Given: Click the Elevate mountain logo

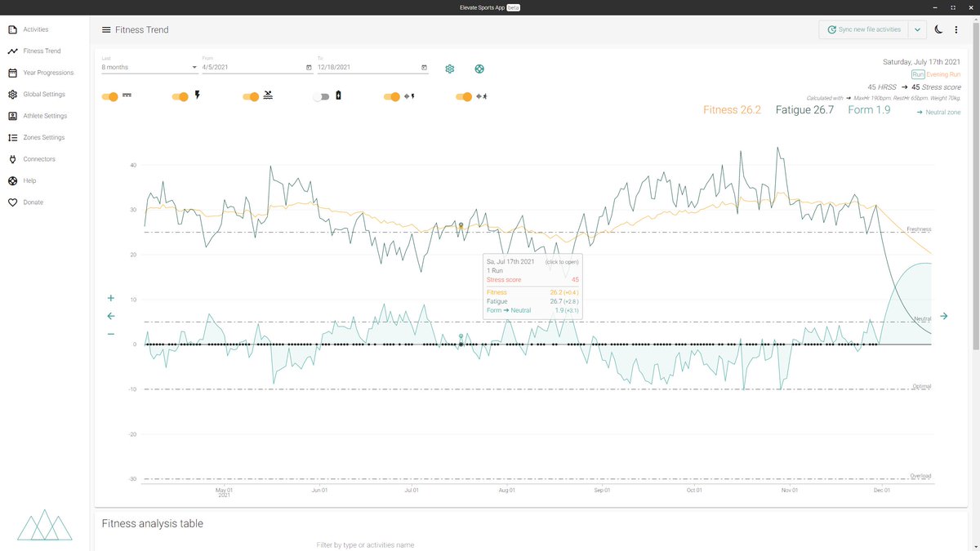Looking at the screenshot, I should [45, 526].
